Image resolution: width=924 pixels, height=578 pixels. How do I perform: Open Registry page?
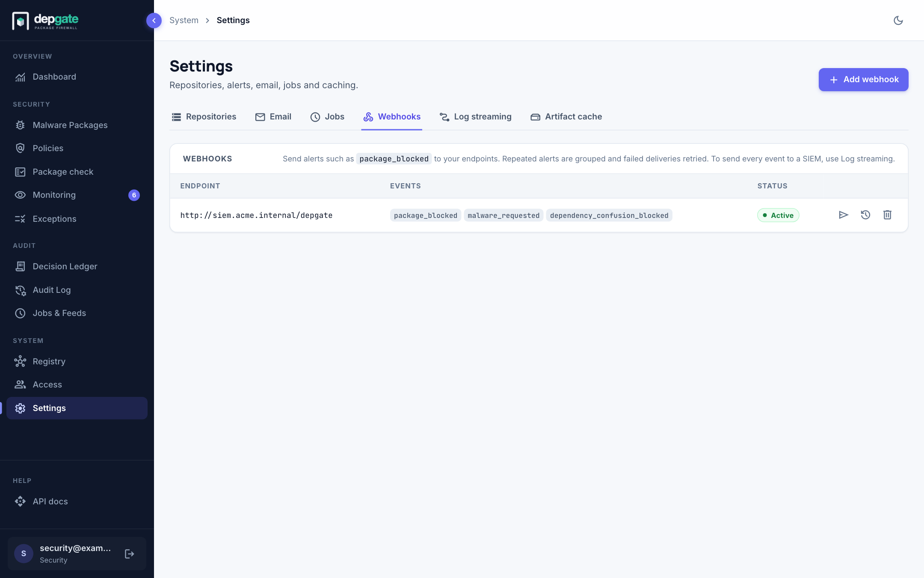point(77,361)
